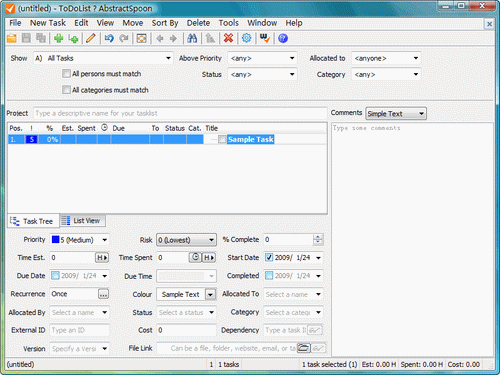Add a new task with green plus
The height and width of the screenshot is (375, 500).
tap(59, 38)
